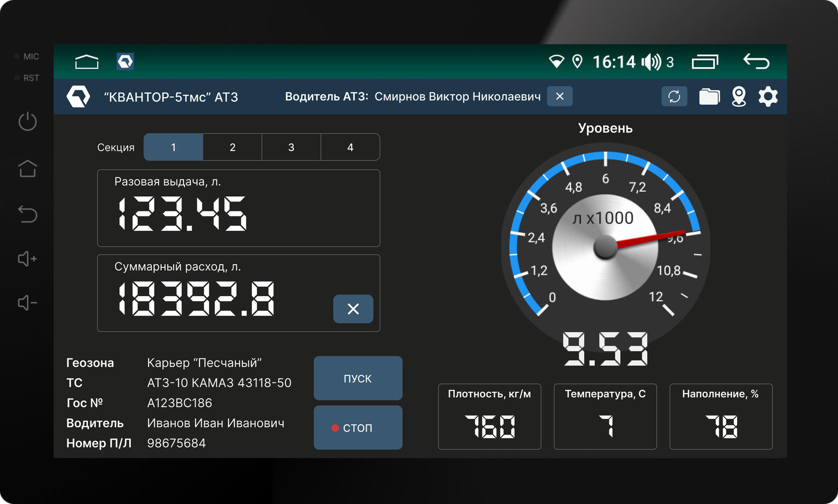Reset the Суммарный расход counter

(x=353, y=309)
